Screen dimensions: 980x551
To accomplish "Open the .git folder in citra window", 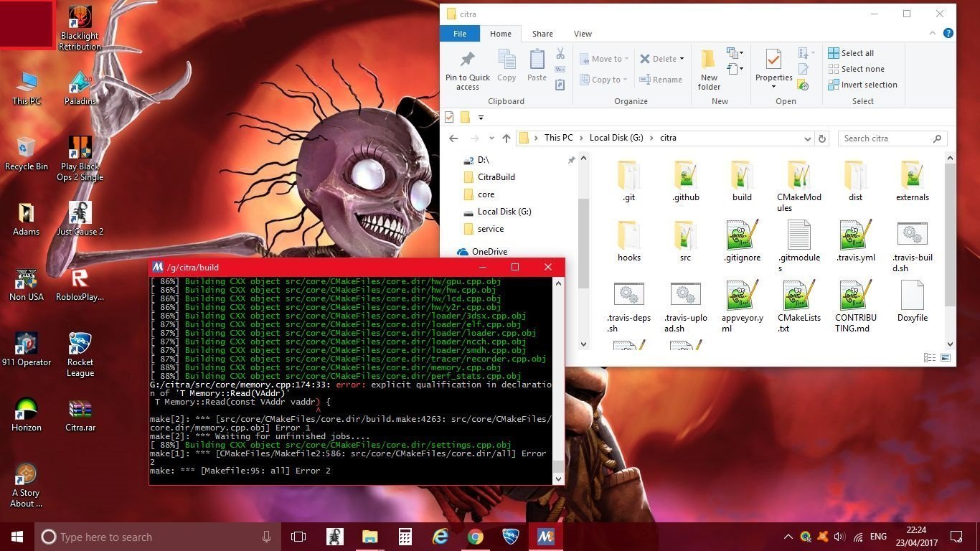I will (x=628, y=181).
